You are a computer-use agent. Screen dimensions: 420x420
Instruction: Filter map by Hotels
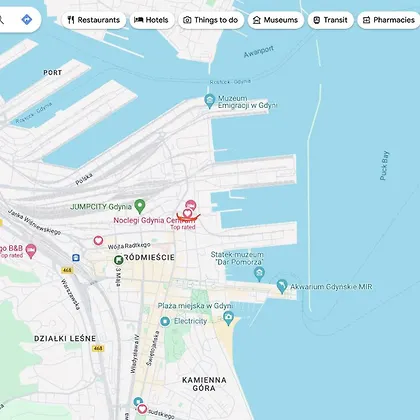pyautogui.click(x=152, y=20)
